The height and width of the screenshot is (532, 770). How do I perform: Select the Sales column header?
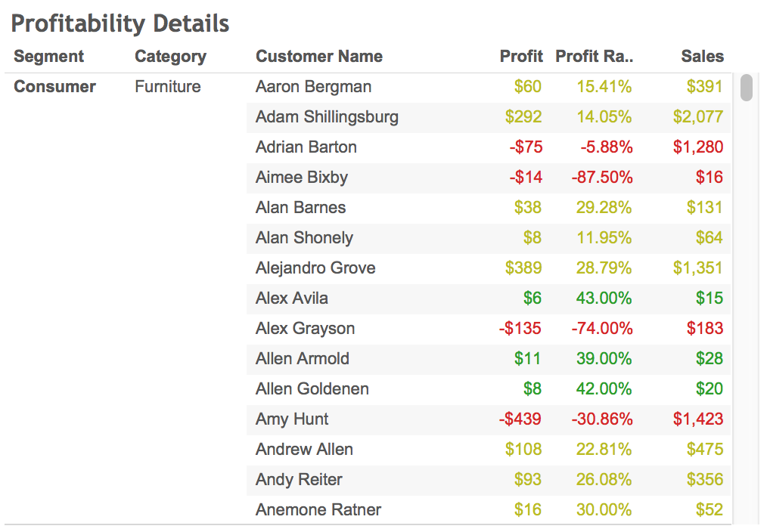pyautogui.click(x=702, y=57)
